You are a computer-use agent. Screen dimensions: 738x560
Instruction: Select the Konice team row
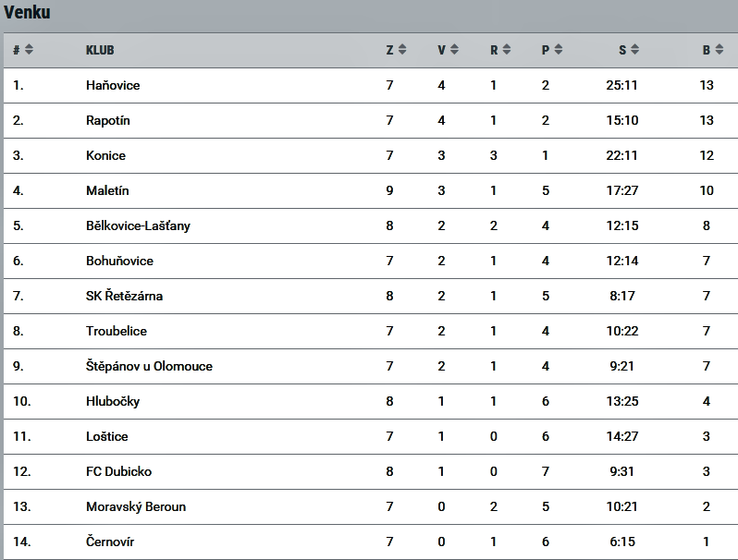(x=371, y=155)
